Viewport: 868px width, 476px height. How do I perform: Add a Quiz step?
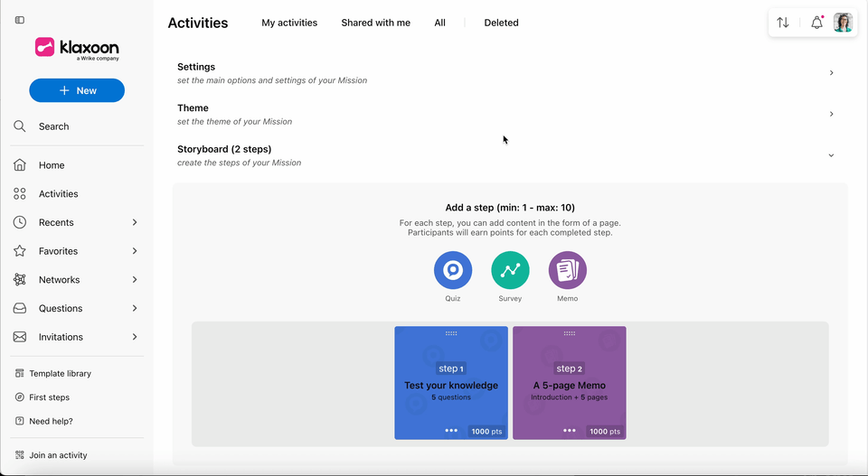(453, 270)
